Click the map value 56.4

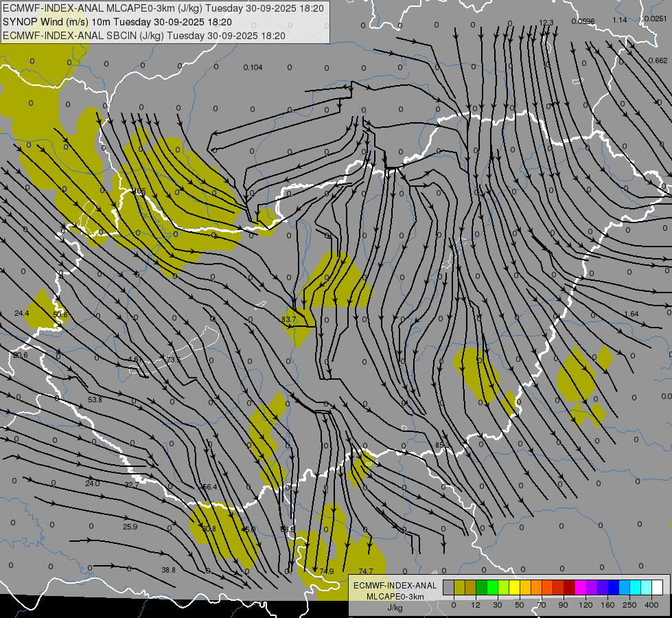coord(209,488)
